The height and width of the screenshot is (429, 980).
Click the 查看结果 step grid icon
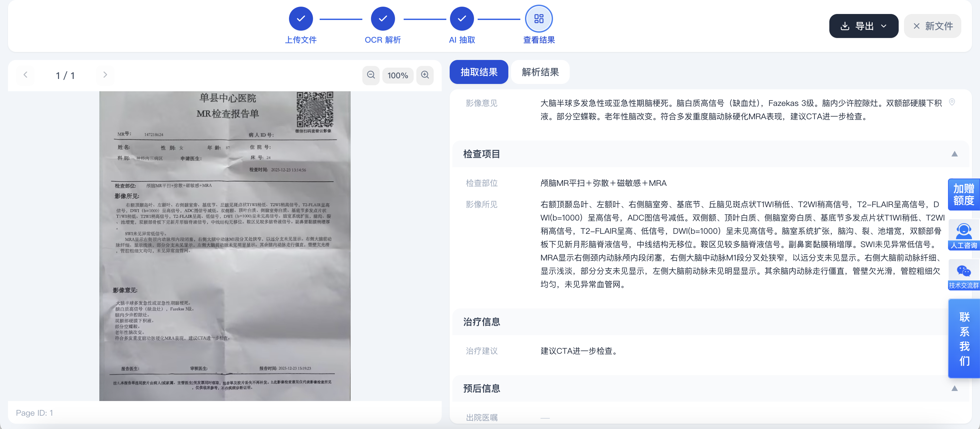(539, 19)
